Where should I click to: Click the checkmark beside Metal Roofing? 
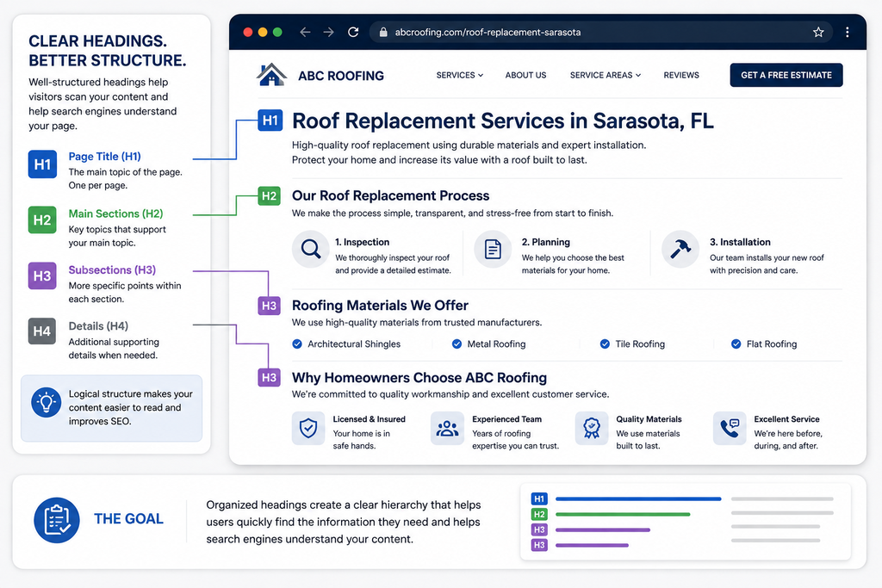tap(457, 344)
